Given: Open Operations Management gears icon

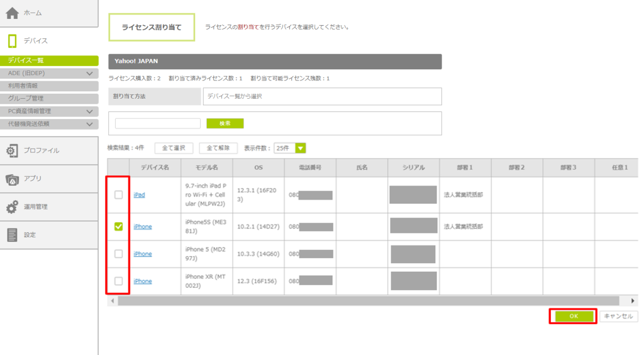Looking at the screenshot, I should [12, 207].
